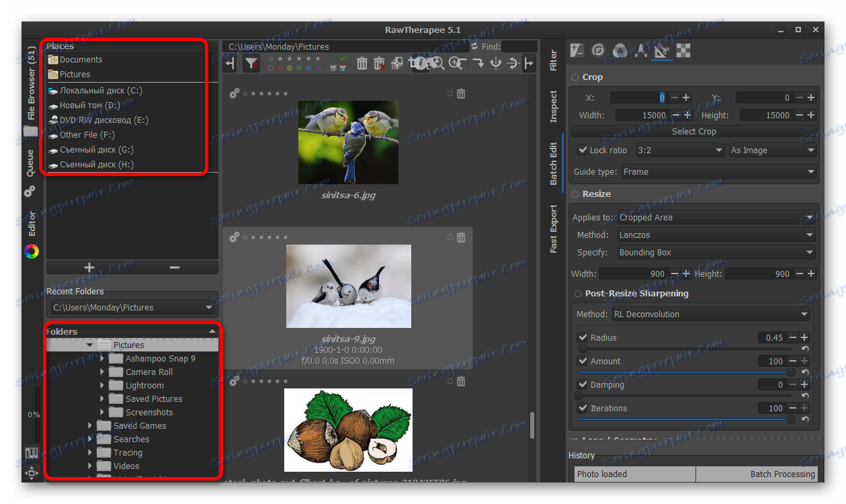Hide the right panel with toolbar arrow
The width and height of the screenshot is (846, 504).
pyautogui.click(x=530, y=63)
